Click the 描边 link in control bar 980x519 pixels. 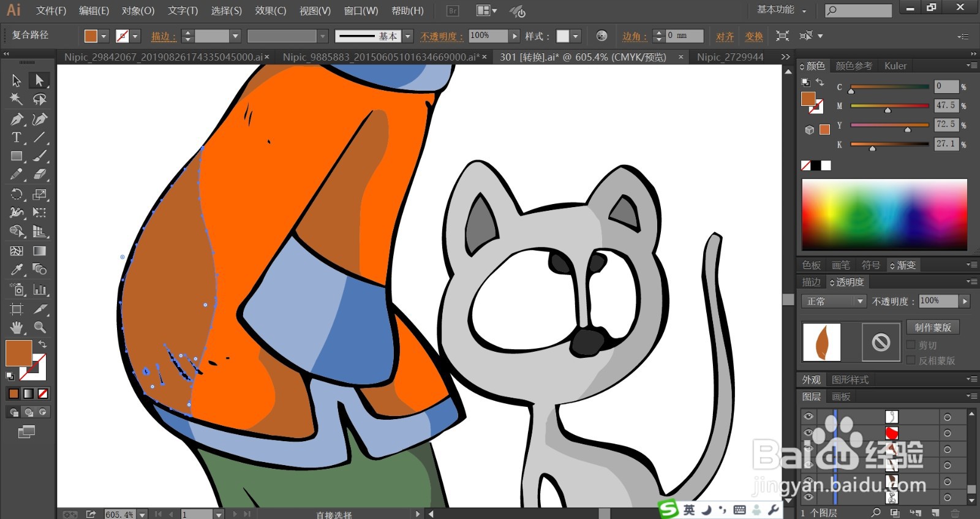[x=164, y=36]
